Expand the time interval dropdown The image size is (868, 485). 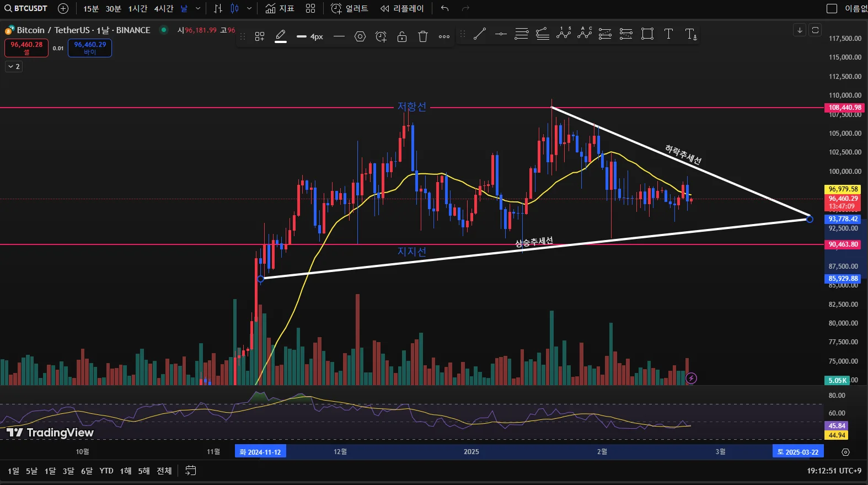tap(198, 8)
